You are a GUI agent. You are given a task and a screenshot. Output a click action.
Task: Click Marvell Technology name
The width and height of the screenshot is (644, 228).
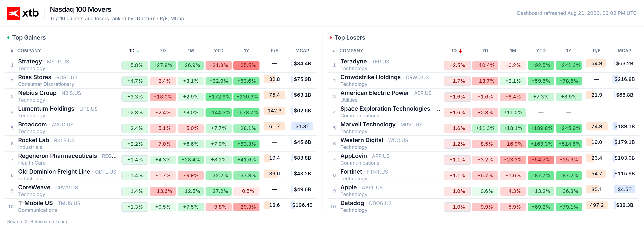368,125
